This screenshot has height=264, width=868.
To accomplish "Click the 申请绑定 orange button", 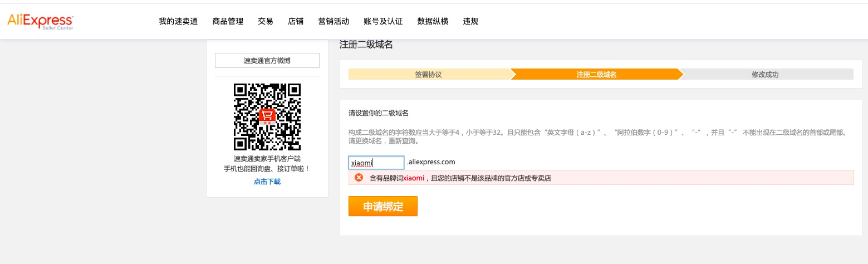I will [383, 206].
